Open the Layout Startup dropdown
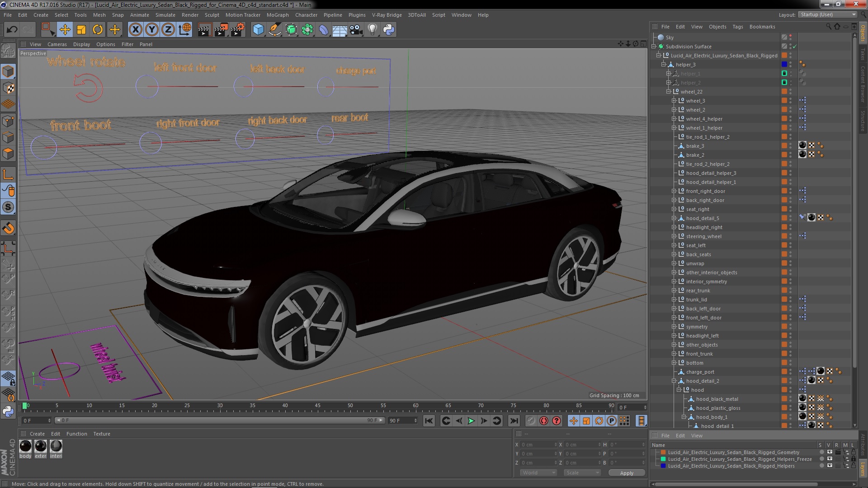 [827, 14]
